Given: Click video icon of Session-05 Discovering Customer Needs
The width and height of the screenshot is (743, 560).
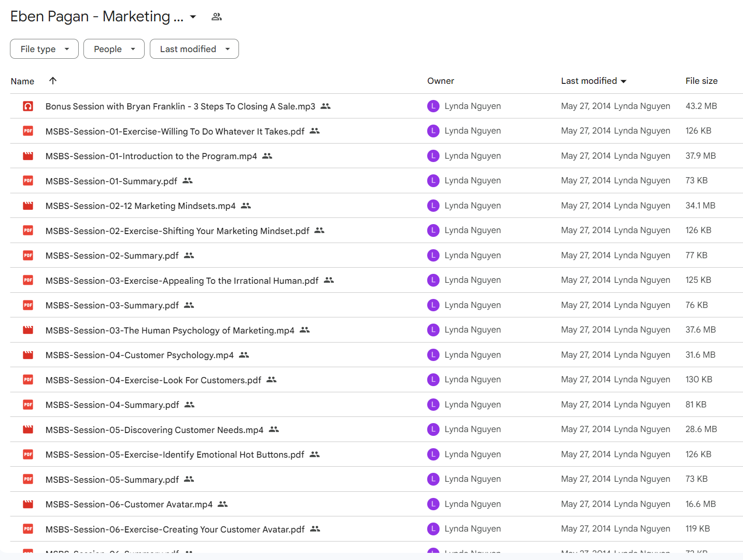Looking at the screenshot, I should point(28,429).
